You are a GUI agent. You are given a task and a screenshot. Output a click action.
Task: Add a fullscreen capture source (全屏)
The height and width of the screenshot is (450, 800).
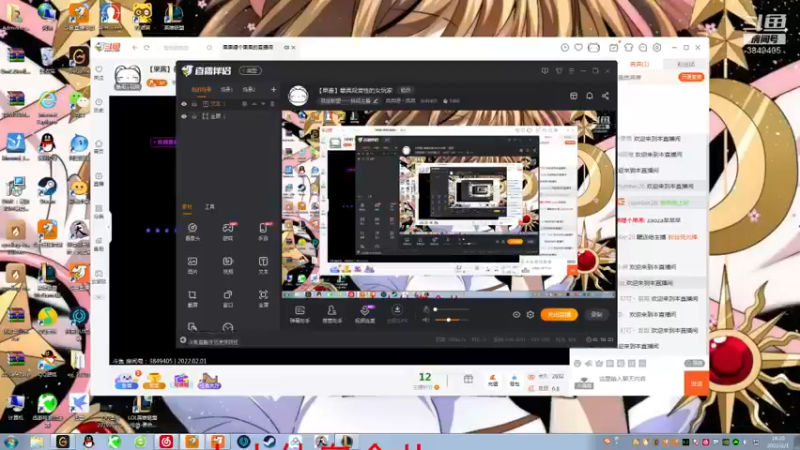[263, 298]
